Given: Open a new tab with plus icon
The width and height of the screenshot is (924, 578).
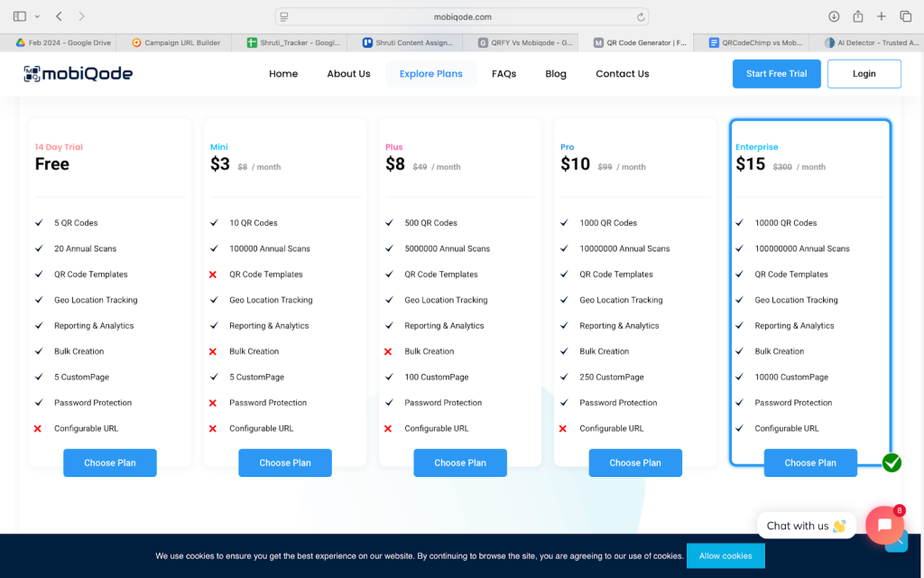Looking at the screenshot, I should 882,16.
